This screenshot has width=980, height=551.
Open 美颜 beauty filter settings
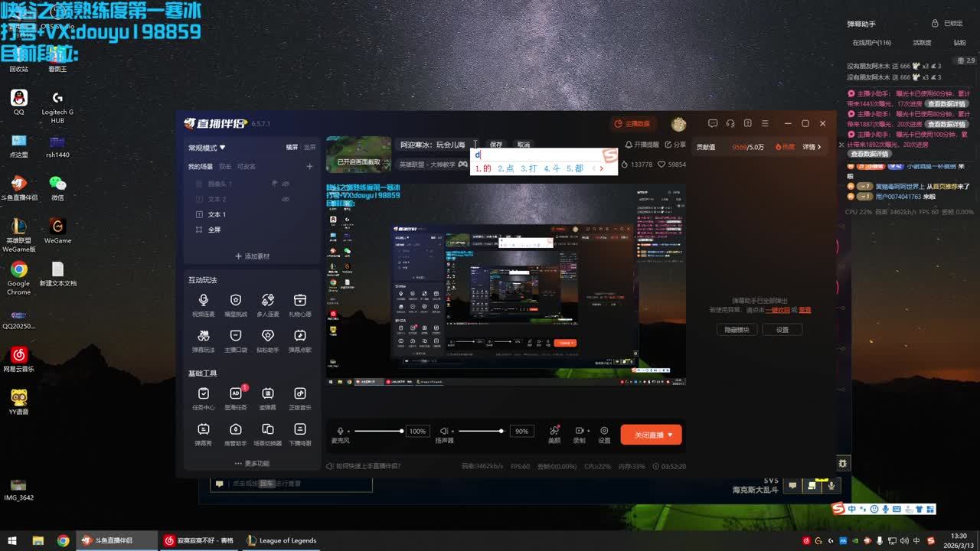point(554,434)
